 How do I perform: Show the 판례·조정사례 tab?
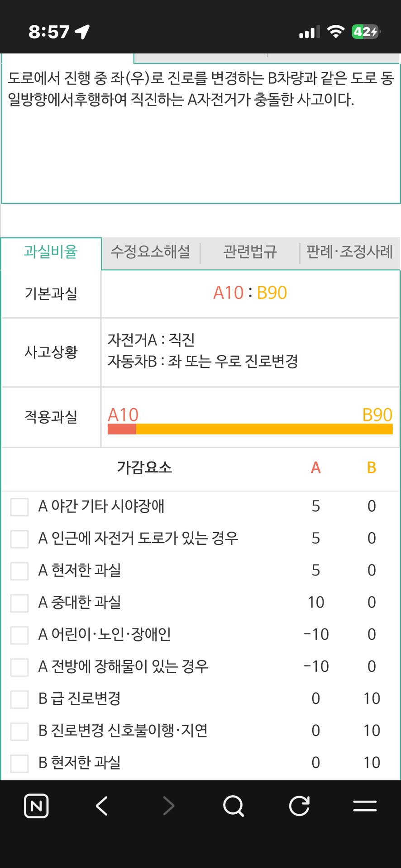pos(349,252)
